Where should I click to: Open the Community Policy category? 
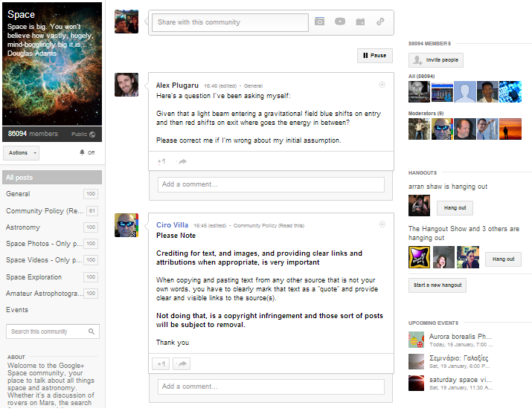52,211
